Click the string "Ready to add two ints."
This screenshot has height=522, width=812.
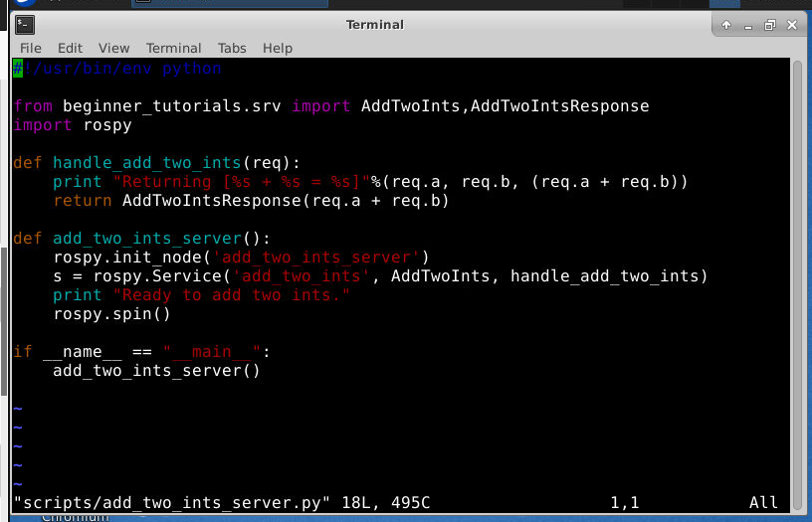pyautogui.click(x=232, y=295)
